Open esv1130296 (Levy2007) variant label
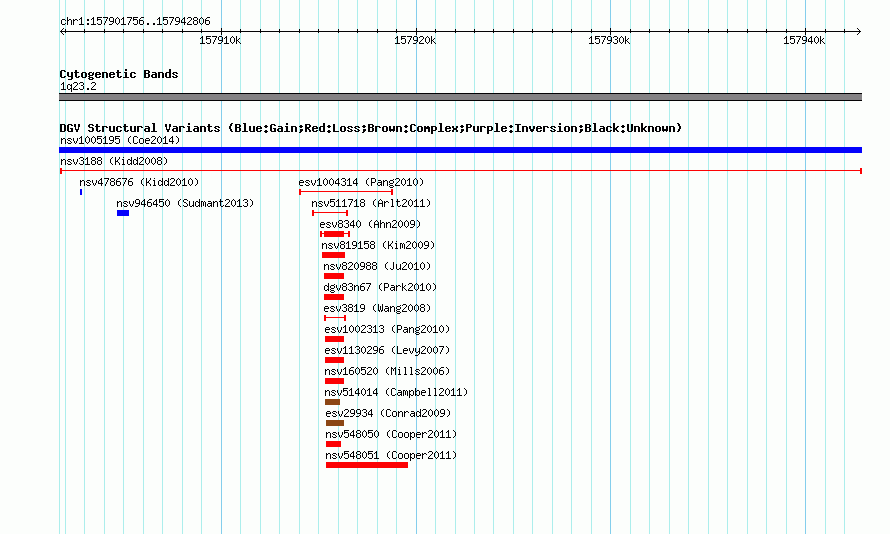Image resolution: width=890 pixels, height=534 pixels. [387, 350]
